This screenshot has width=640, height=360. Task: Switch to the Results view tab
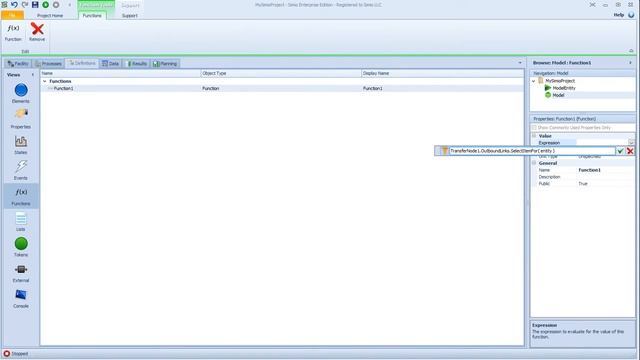click(137, 64)
